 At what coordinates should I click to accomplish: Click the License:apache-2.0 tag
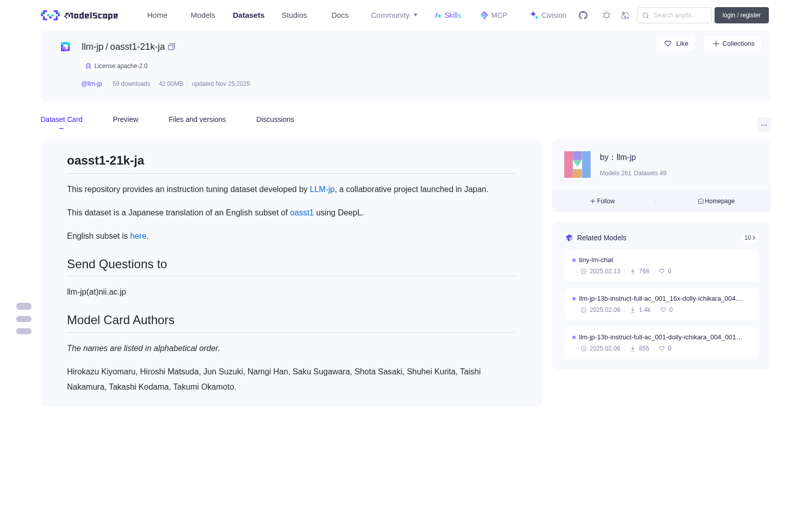116,66
